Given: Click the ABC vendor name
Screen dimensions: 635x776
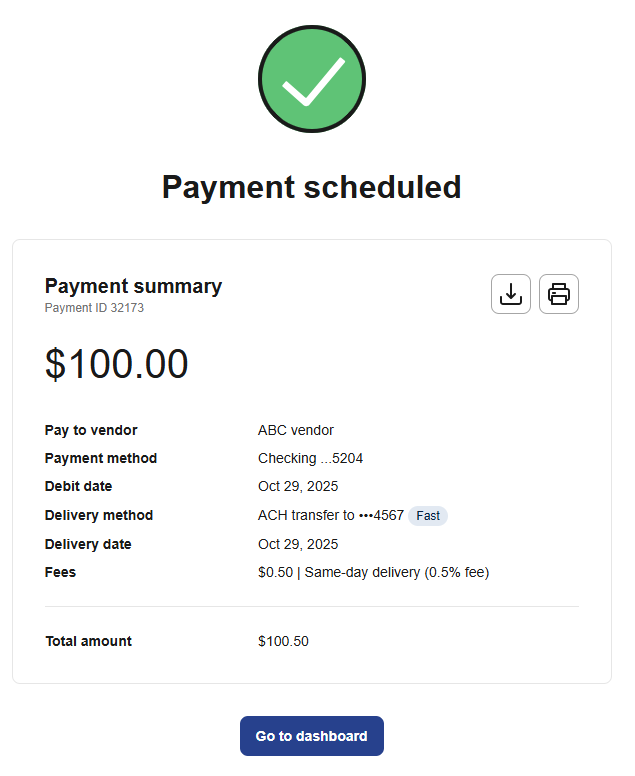Looking at the screenshot, I should 296,430.
